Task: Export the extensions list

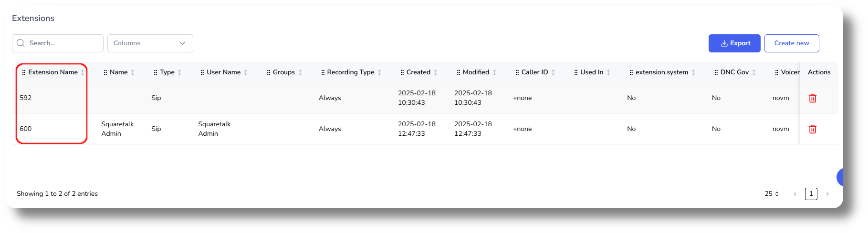Action: [735, 43]
